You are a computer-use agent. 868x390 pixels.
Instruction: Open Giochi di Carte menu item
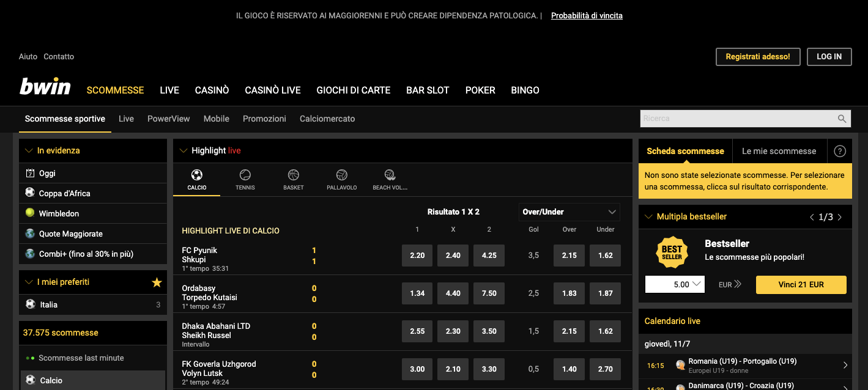tap(354, 90)
